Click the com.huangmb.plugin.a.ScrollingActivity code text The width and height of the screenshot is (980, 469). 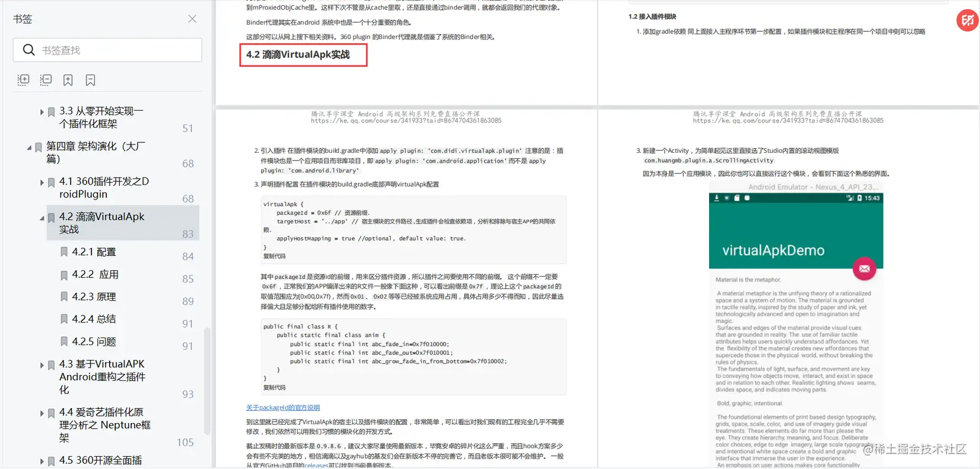(709, 160)
